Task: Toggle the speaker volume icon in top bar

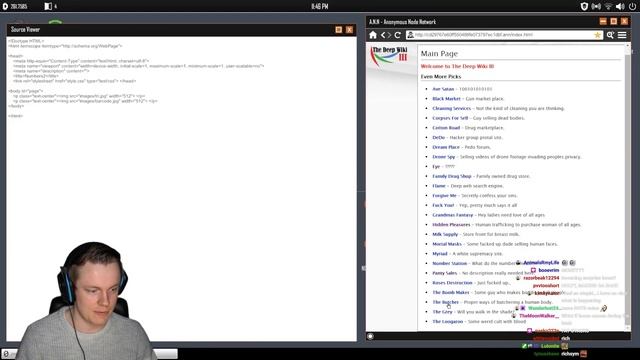Action: [620, 6]
